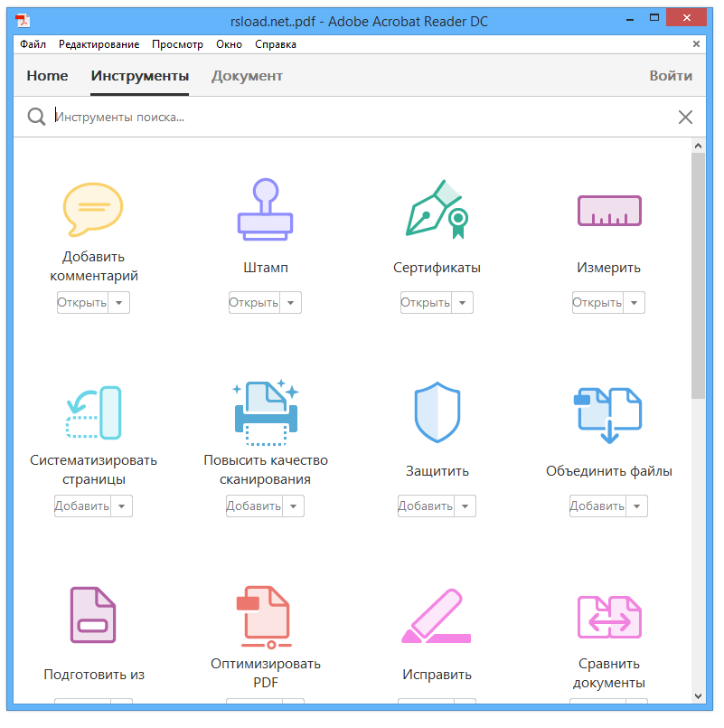Viewport: 724px width, 728px height.
Task: Open the Добавить комментарий speech bubble icon
Action: coord(93,210)
